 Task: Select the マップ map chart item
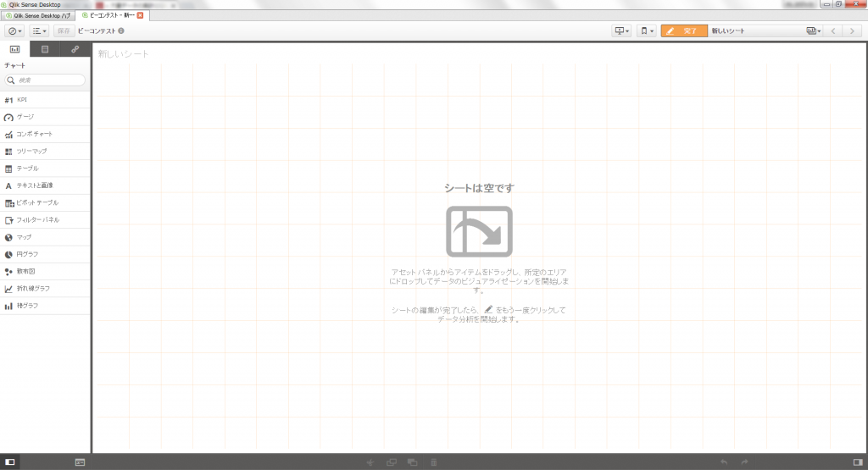(24, 237)
